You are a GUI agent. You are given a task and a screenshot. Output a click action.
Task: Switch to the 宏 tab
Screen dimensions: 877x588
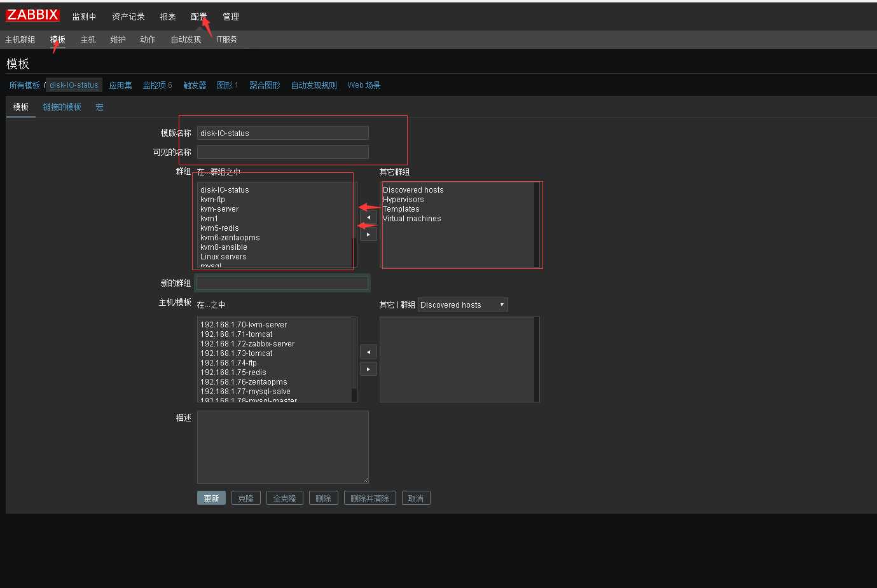[x=99, y=107]
